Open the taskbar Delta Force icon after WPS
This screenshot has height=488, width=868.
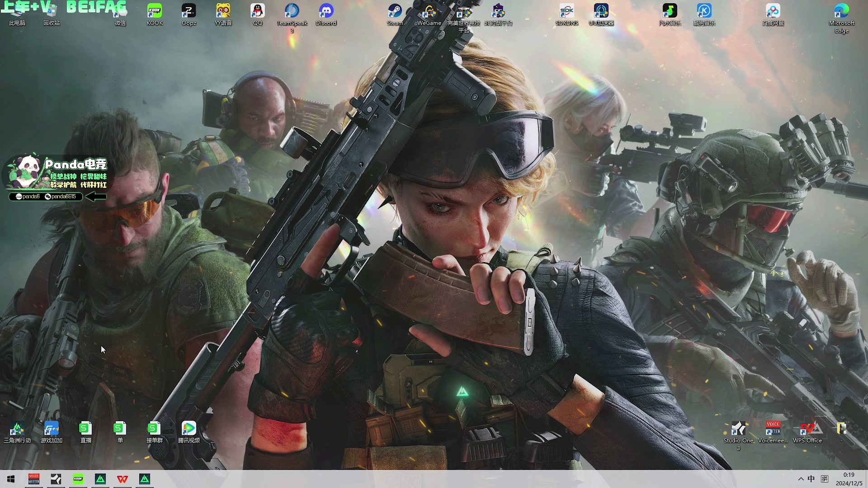(145, 479)
